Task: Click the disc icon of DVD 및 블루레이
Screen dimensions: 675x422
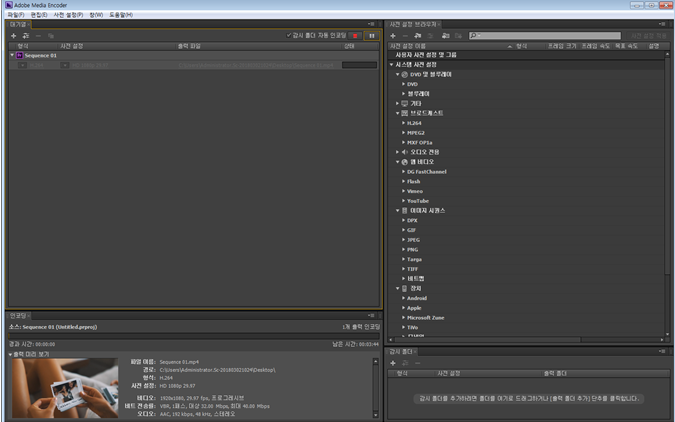Action: tap(405, 74)
